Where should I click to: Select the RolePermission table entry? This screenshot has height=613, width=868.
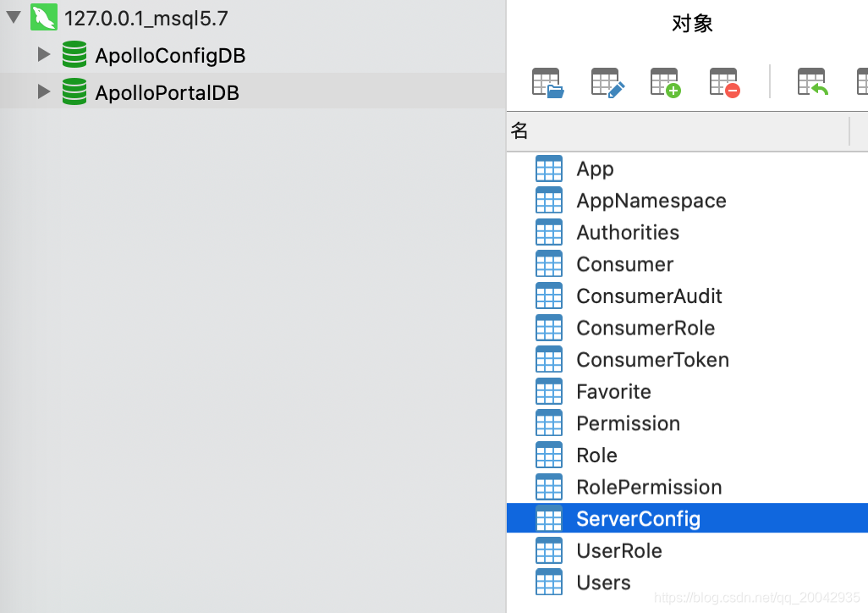click(649, 487)
